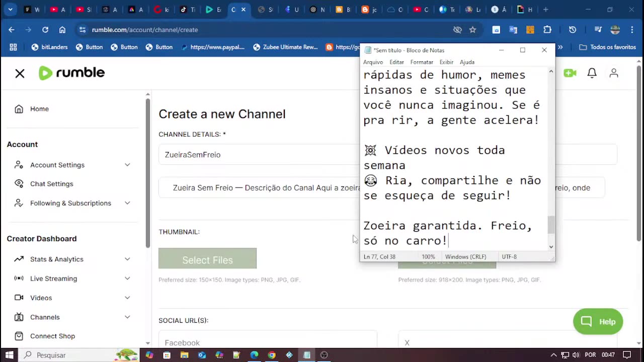This screenshot has width=644, height=362.
Task: Open notifications bell on Rumble
Action: 592,73
